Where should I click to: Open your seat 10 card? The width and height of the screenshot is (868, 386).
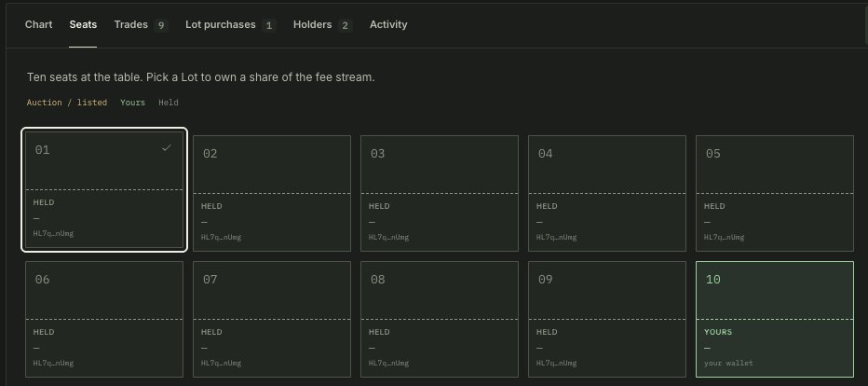pos(775,319)
